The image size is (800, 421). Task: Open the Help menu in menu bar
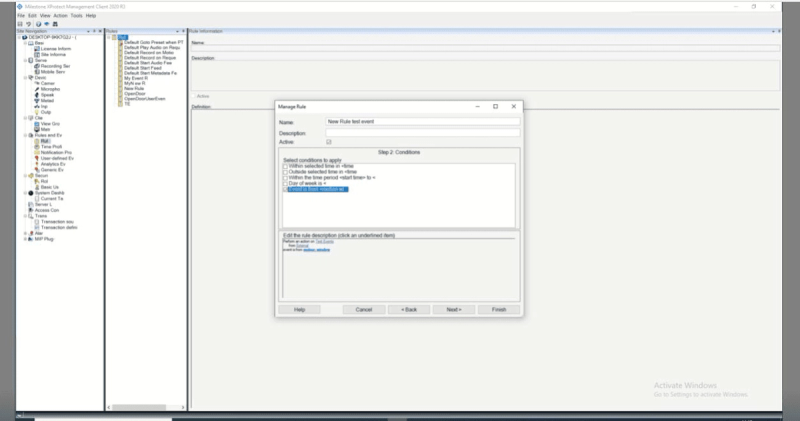pyautogui.click(x=91, y=16)
